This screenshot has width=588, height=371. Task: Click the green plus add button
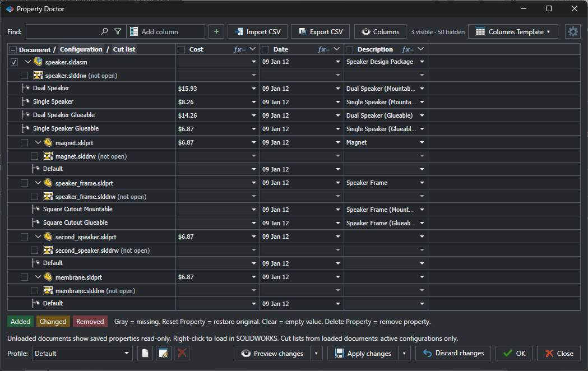tap(216, 31)
